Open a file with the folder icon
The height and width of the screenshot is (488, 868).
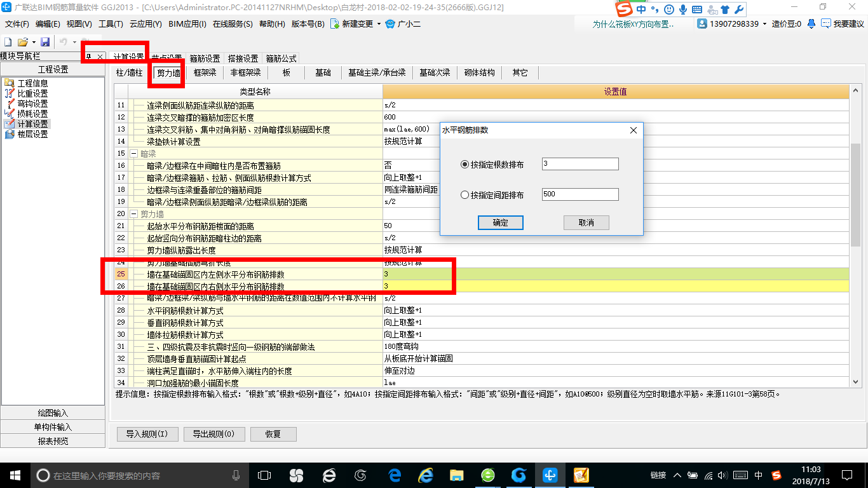click(x=22, y=42)
